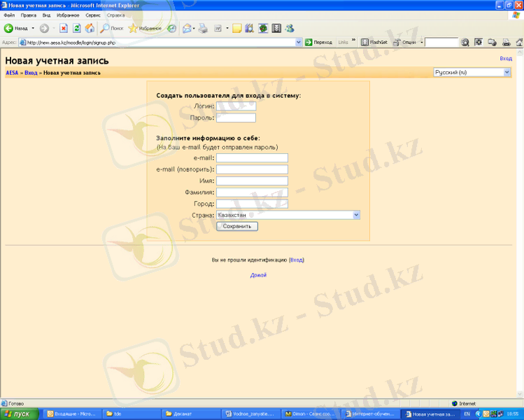Stop page loading with red X icon
Image resolution: width=524 pixels, height=420 pixels.
point(64,29)
